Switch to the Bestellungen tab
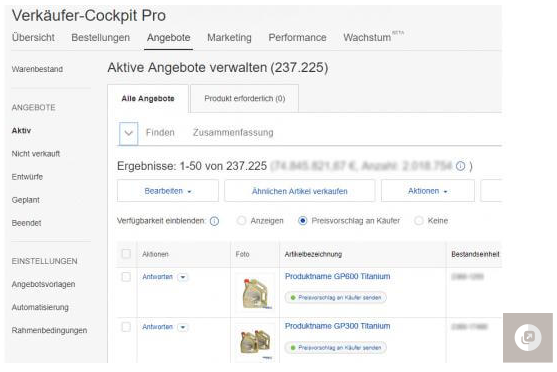 101,37
